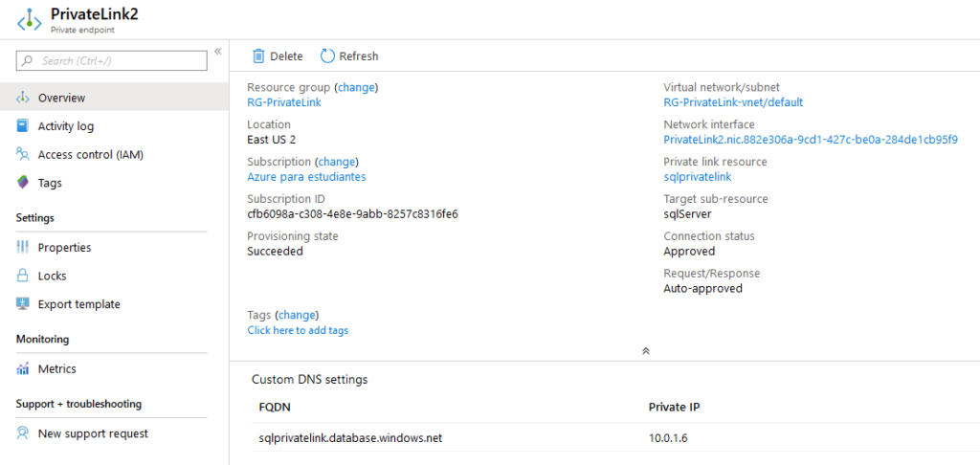
Task: Click the sqlServer target sub-resource value
Action: coord(687,214)
